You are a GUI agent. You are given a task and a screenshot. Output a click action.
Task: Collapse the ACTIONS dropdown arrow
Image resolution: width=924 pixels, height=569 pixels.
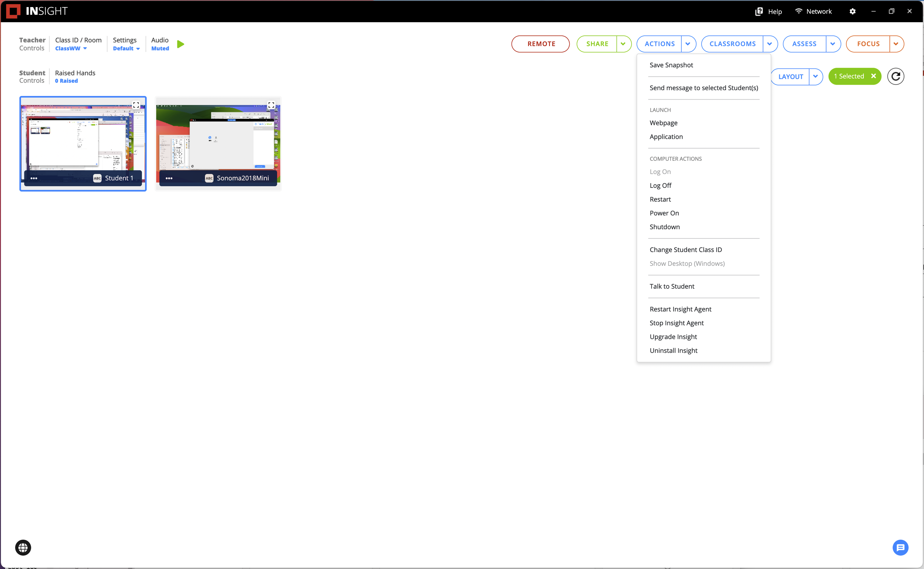(688, 43)
